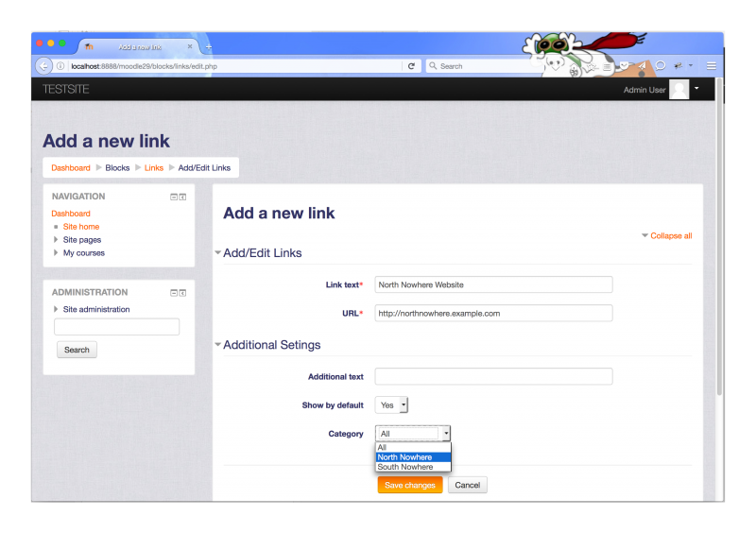The width and height of the screenshot is (756, 533).
Task: Click Blocks in the breadcrumb
Action: click(117, 168)
